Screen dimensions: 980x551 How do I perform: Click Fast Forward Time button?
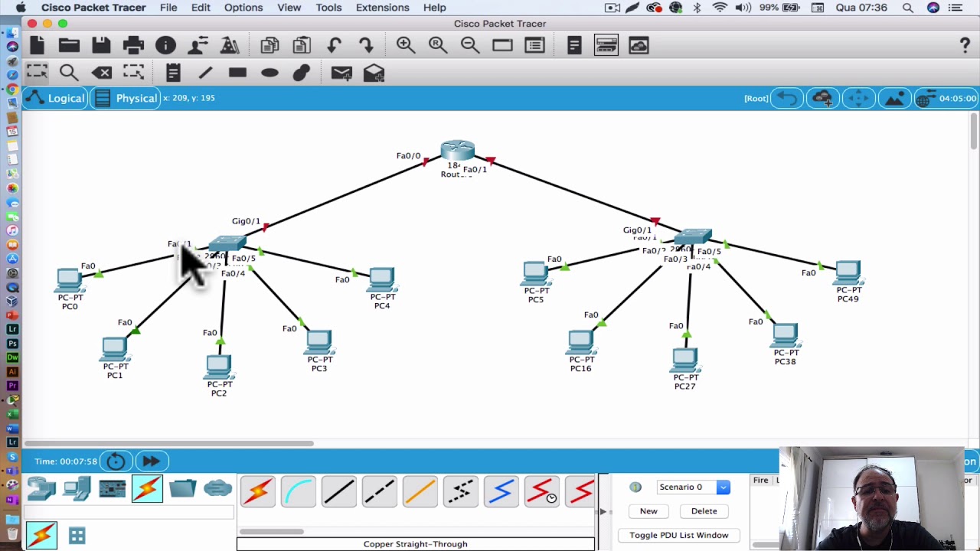tap(151, 461)
